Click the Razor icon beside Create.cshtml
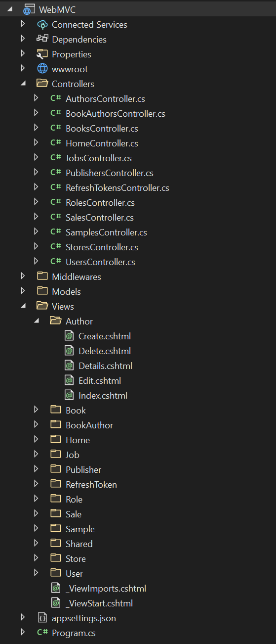 [x=70, y=336]
